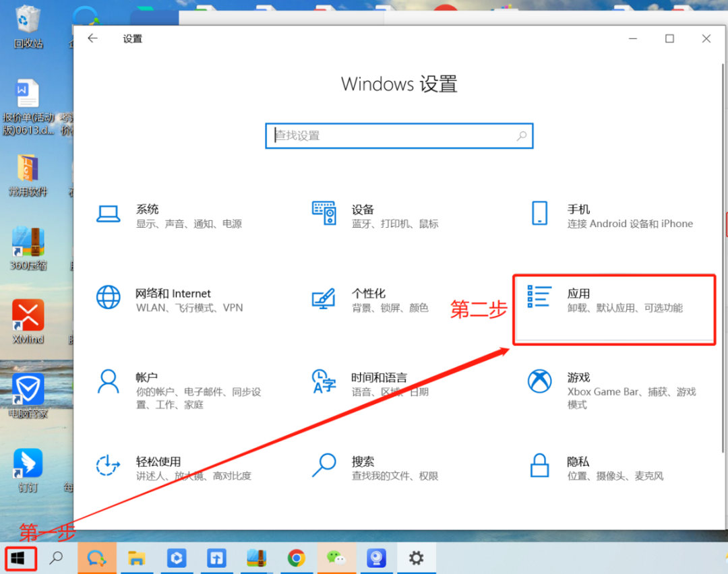
Task: Open the blue webcam app on taskbar
Action: 376,558
